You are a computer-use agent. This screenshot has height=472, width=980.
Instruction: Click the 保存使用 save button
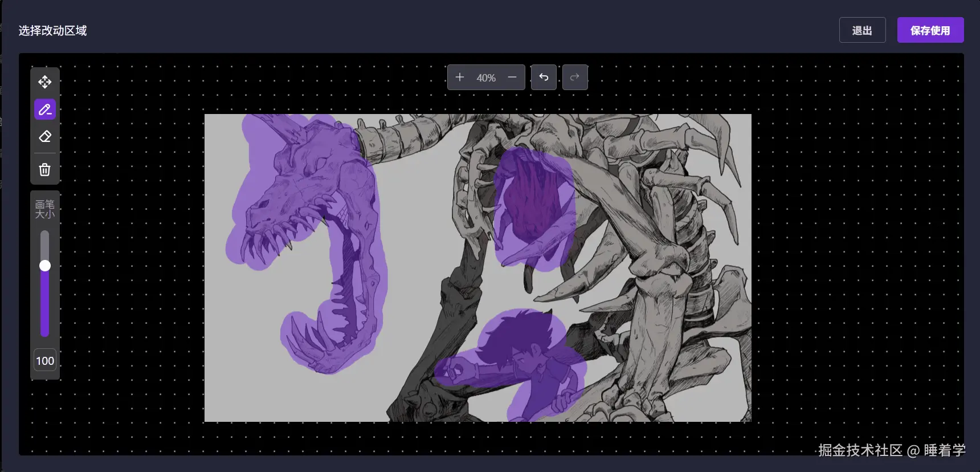click(930, 30)
